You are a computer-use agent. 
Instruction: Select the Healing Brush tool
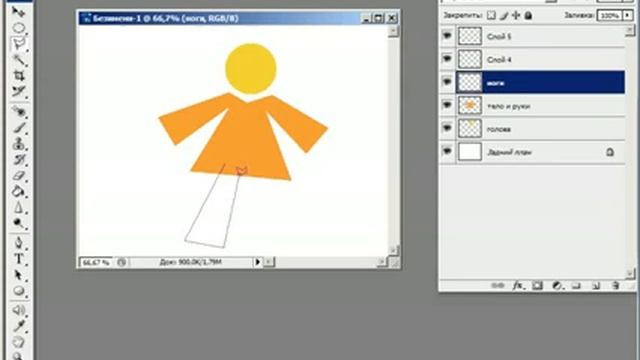pyautogui.click(x=18, y=111)
